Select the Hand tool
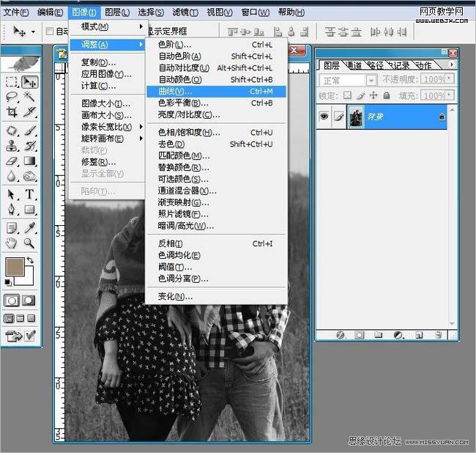Screen dimensions: 476x453 coord(12,243)
